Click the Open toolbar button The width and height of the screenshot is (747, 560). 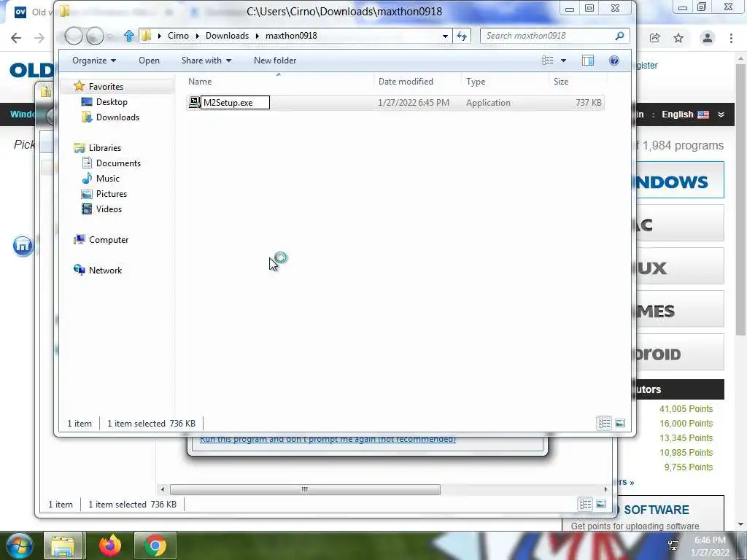[149, 61]
